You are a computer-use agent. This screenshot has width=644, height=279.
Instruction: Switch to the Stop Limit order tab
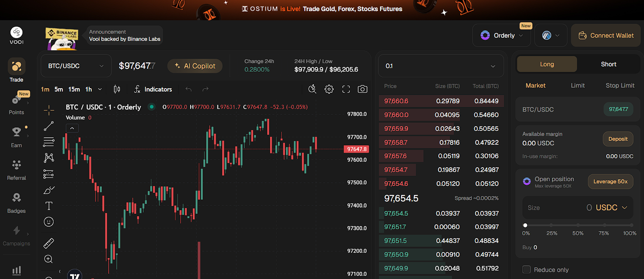pos(620,85)
